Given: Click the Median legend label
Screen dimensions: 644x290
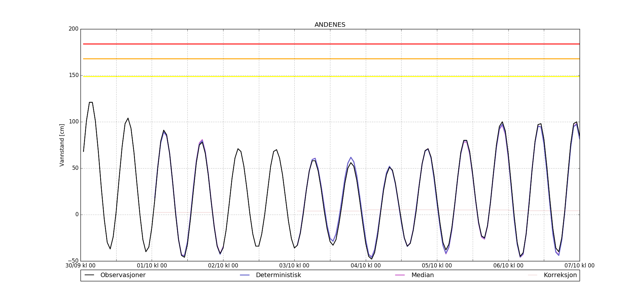Looking at the screenshot, I should click(422, 275).
